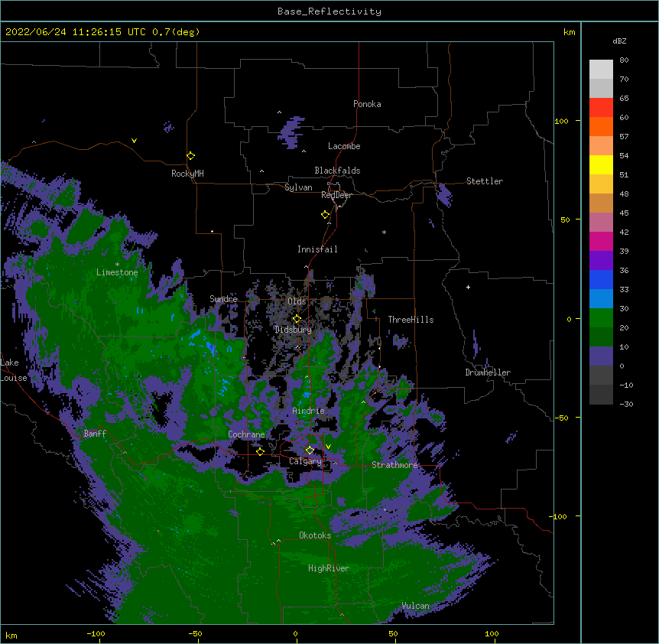Screen dimensions: 659x644
Task: Click the Ponoka city label
Action: (367, 104)
